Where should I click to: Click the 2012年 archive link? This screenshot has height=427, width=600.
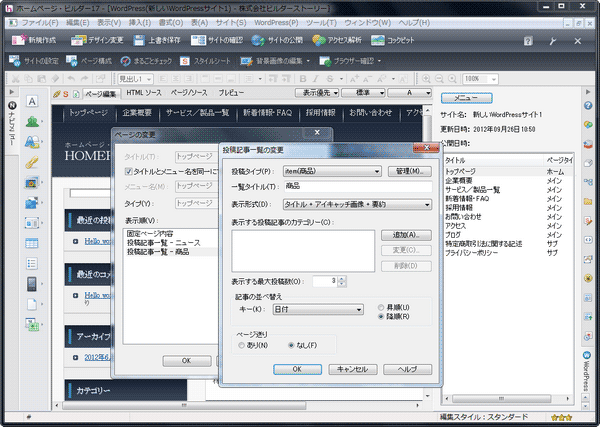98,357
